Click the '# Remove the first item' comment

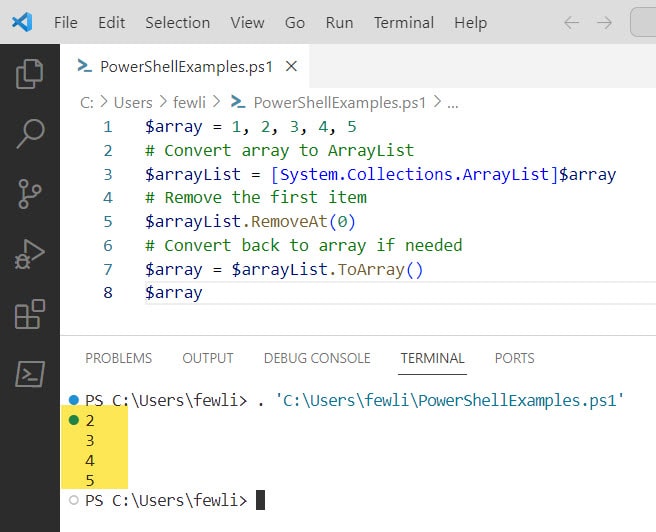pyautogui.click(x=256, y=197)
